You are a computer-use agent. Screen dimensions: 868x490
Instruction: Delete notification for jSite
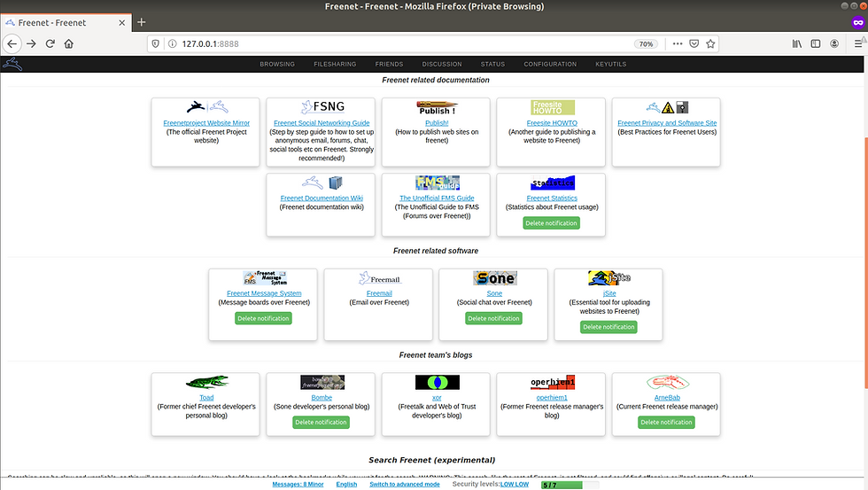[x=609, y=327]
